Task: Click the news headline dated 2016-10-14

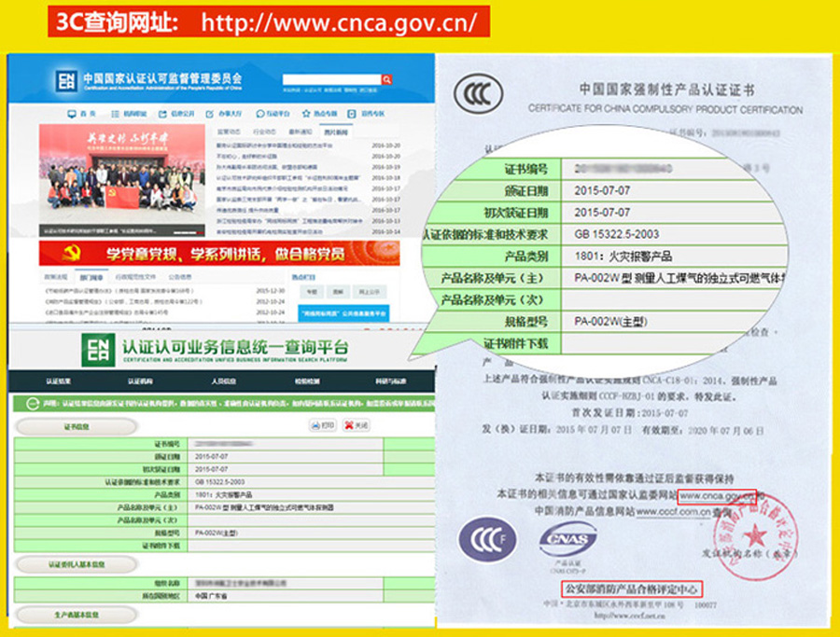Action: 270,232
